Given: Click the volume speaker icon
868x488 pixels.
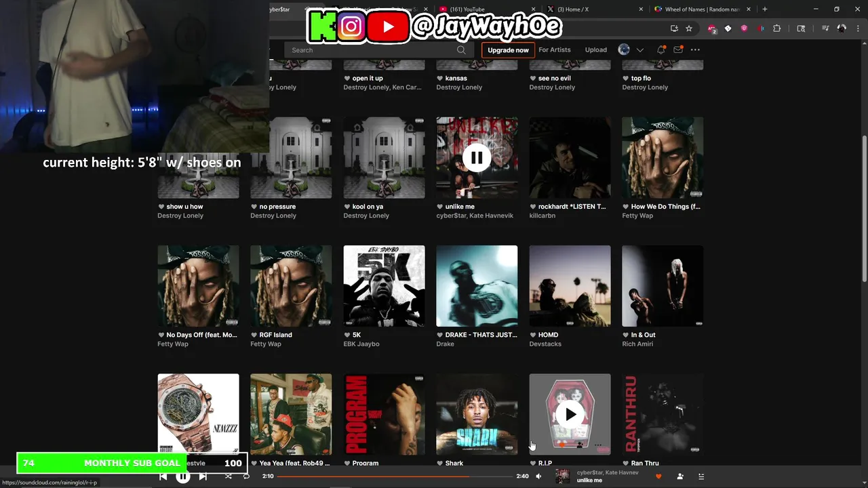Looking at the screenshot, I should coord(538,476).
